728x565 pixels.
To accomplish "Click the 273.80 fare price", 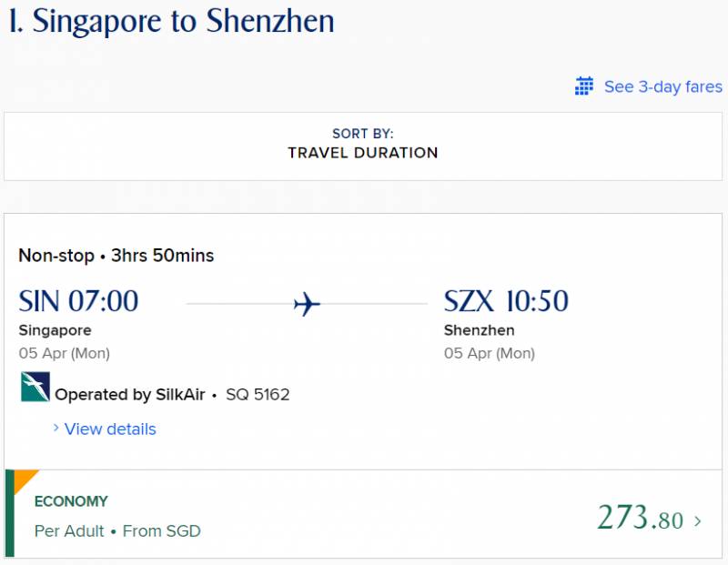I will (640, 518).
